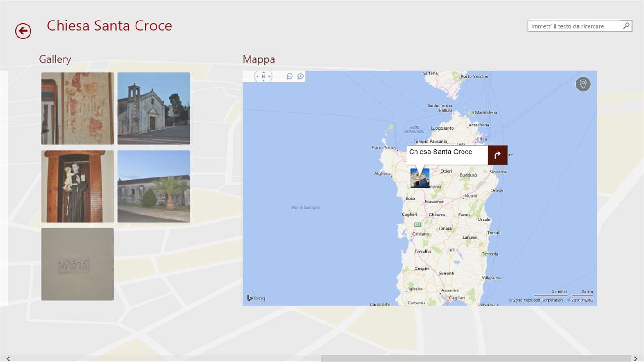Click Villaputzu label on the map
Screen dimensions: 644x362
tap(491, 278)
